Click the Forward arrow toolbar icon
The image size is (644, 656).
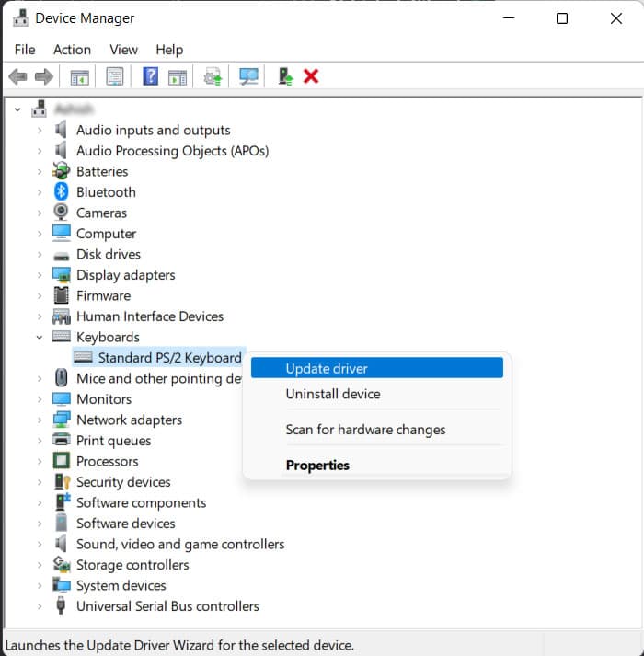(44, 77)
